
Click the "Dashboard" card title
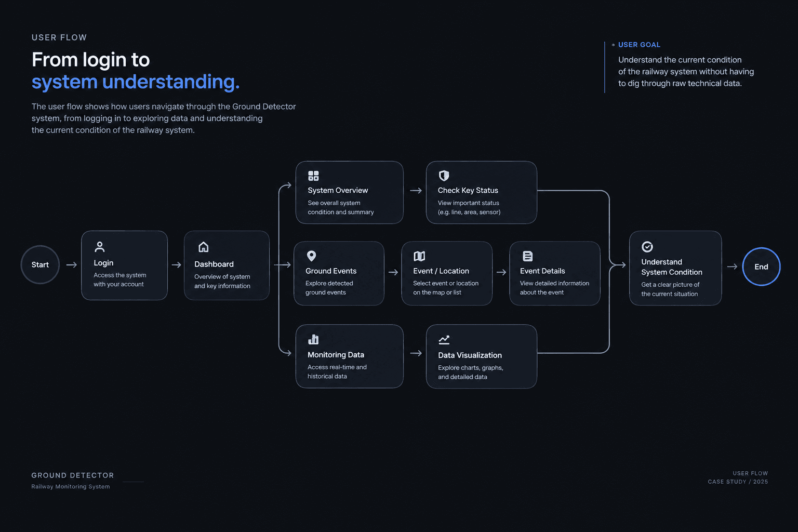[214, 264]
